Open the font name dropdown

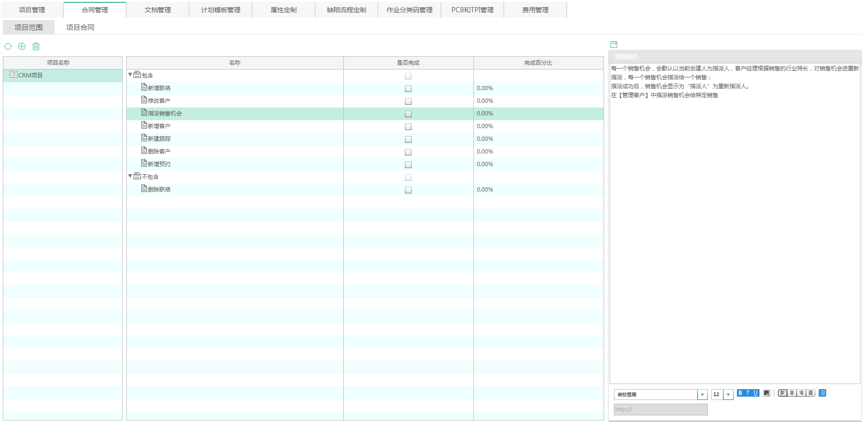702,395
